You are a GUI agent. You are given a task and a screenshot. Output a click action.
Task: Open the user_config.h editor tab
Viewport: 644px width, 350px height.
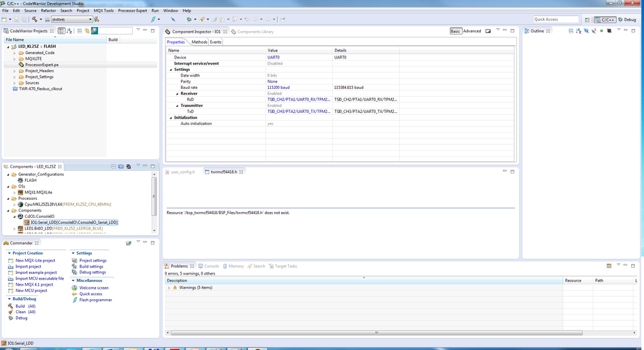pyautogui.click(x=180, y=172)
